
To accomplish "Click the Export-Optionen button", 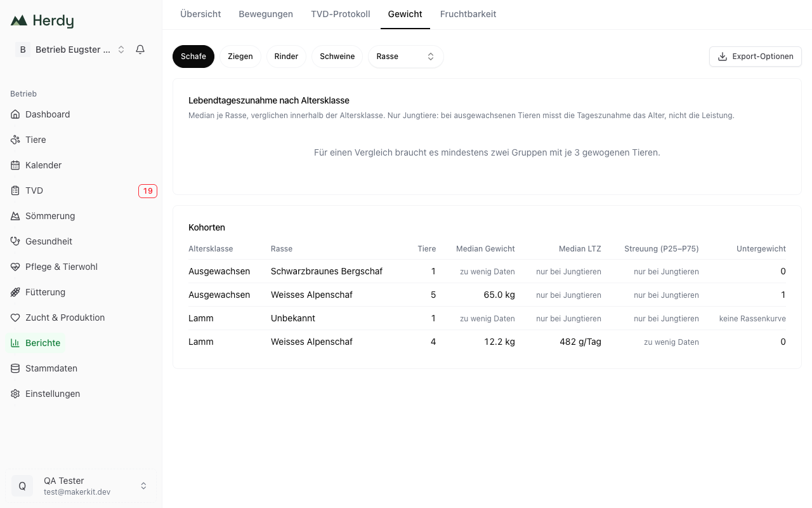I will [756, 57].
